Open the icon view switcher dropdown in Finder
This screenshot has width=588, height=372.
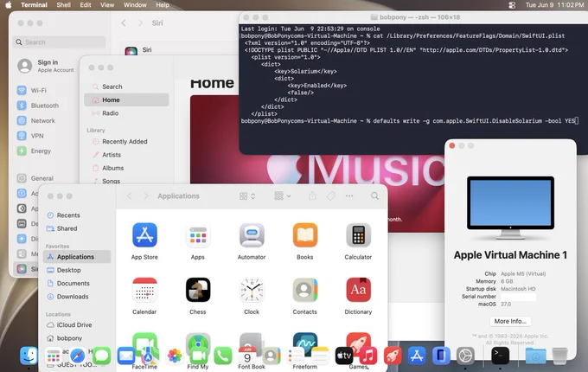tap(247, 196)
